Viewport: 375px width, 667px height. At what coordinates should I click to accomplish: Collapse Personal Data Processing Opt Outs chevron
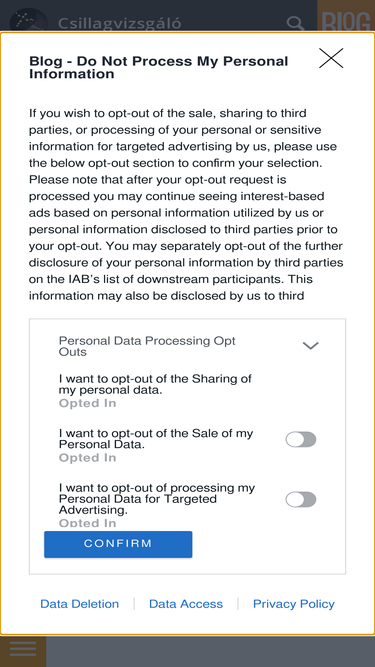[x=310, y=345]
